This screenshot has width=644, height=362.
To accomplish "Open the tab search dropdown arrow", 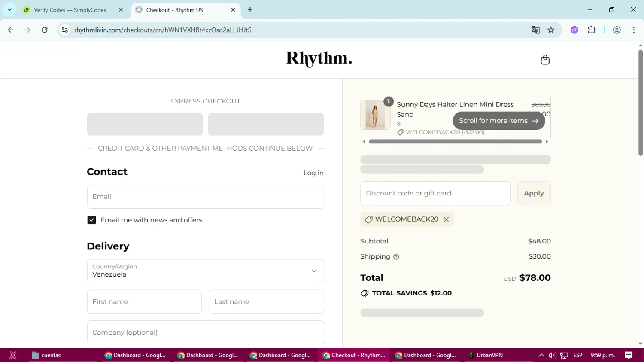I will point(9,10).
